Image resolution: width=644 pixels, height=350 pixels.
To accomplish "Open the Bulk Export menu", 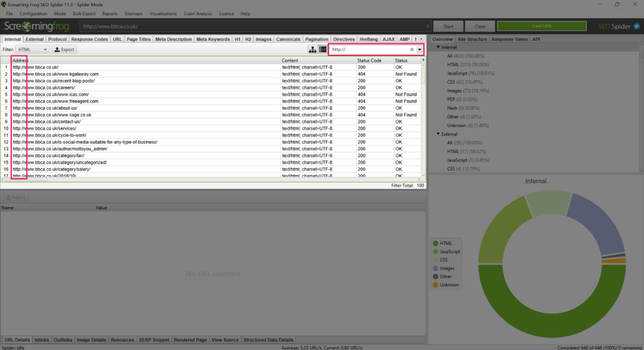I will (84, 13).
